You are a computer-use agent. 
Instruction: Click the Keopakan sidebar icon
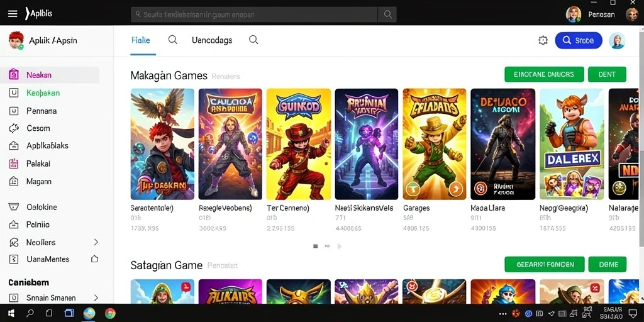[x=14, y=93]
